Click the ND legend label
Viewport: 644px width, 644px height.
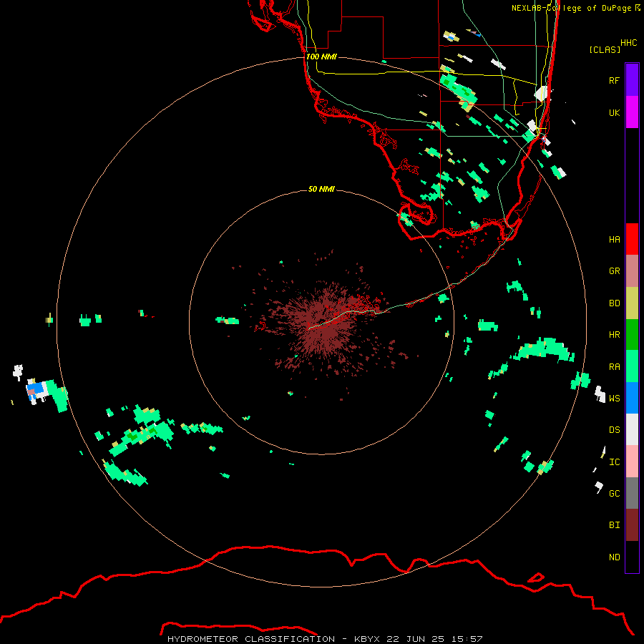(x=614, y=557)
